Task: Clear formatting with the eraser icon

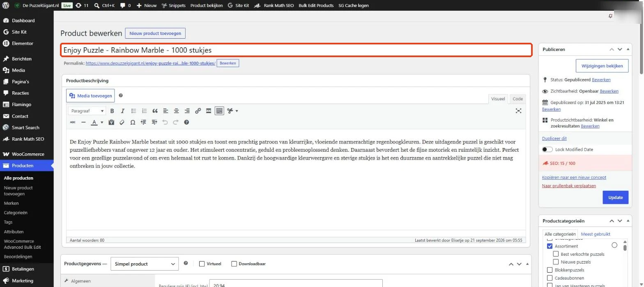Action: [122, 122]
